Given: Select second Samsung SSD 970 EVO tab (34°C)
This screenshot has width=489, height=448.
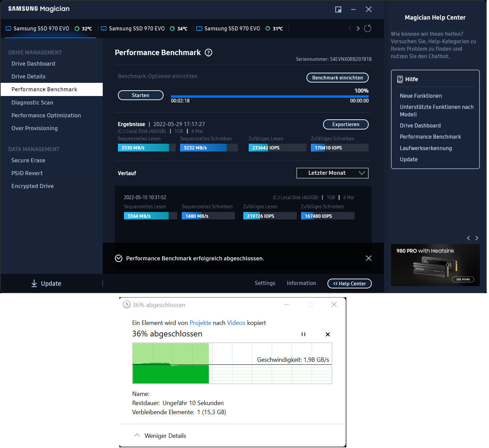Looking at the screenshot, I should 144,29.
